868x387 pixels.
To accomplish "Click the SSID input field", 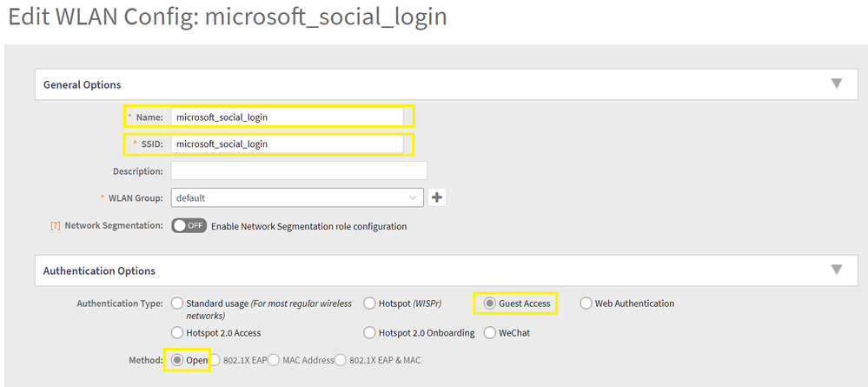I will click(x=288, y=143).
